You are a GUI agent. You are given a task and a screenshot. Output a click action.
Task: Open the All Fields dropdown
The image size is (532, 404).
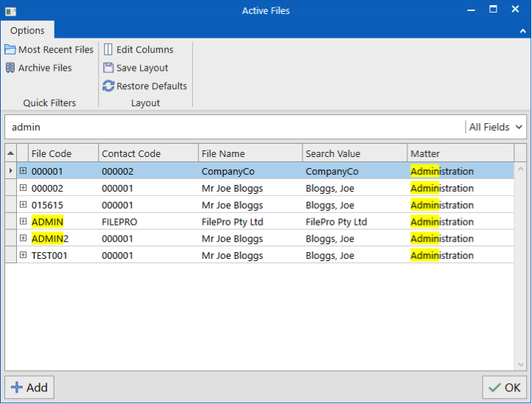(x=496, y=127)
